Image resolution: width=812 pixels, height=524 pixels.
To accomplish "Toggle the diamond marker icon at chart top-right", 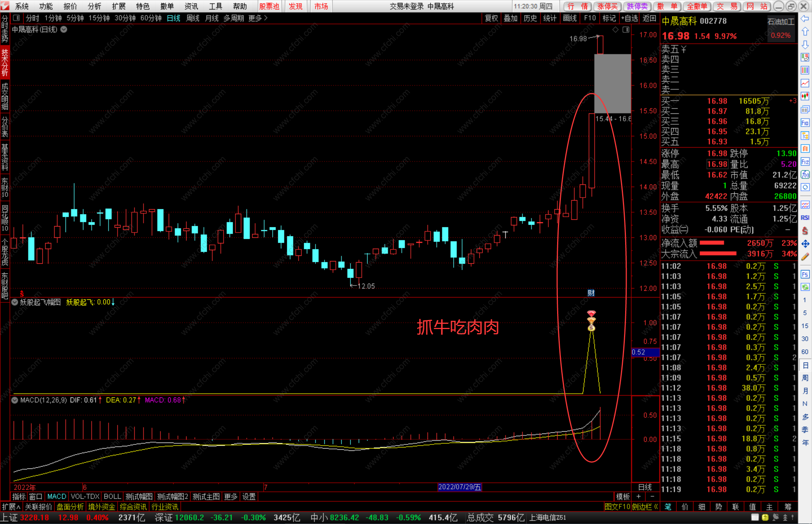I will coord(615,30).
